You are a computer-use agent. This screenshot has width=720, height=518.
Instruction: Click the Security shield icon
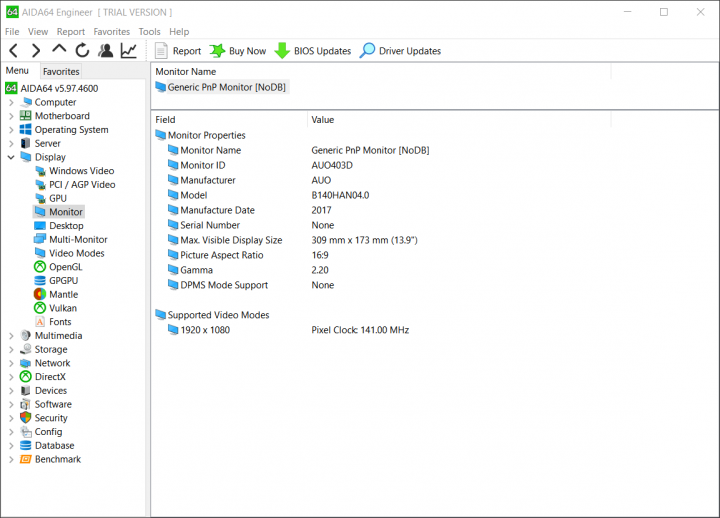tap(26, 418)
